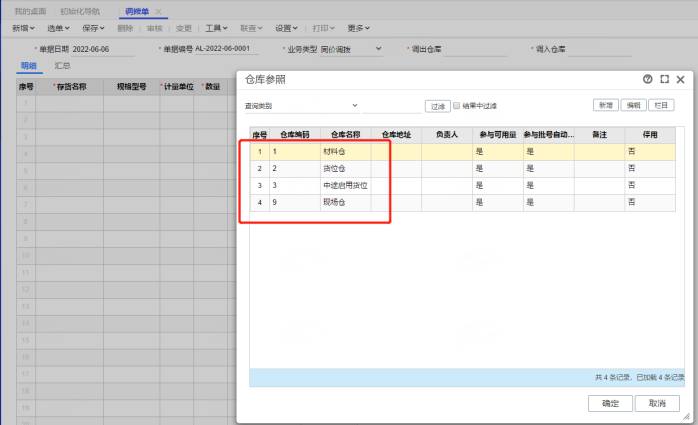Switch to 我的桌面 tab
The height and width of the screenshot is (425, 698).
tap(30, 12)
